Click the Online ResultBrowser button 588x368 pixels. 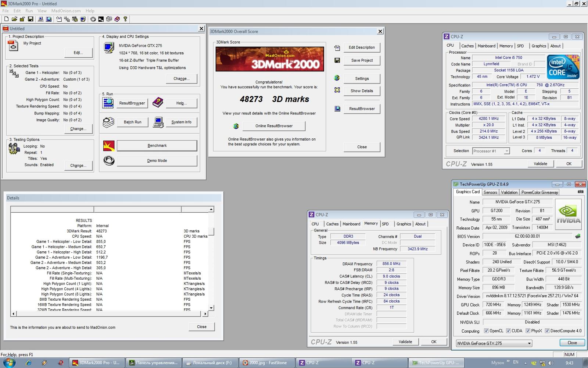click(x=274, y=126)
